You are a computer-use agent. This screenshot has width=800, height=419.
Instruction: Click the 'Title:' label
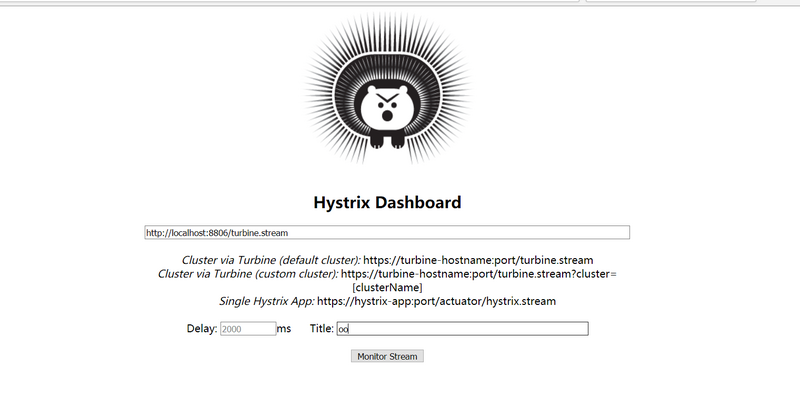pos(321,329)
